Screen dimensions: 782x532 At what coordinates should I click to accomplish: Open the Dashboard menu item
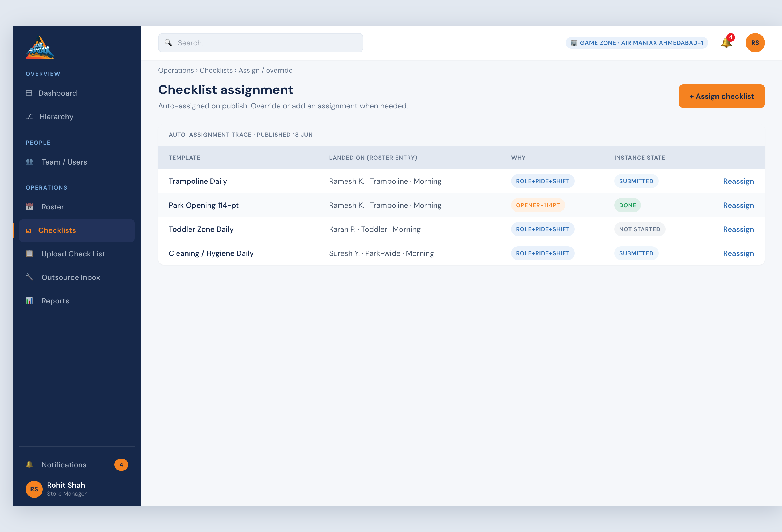pos(77,93)
